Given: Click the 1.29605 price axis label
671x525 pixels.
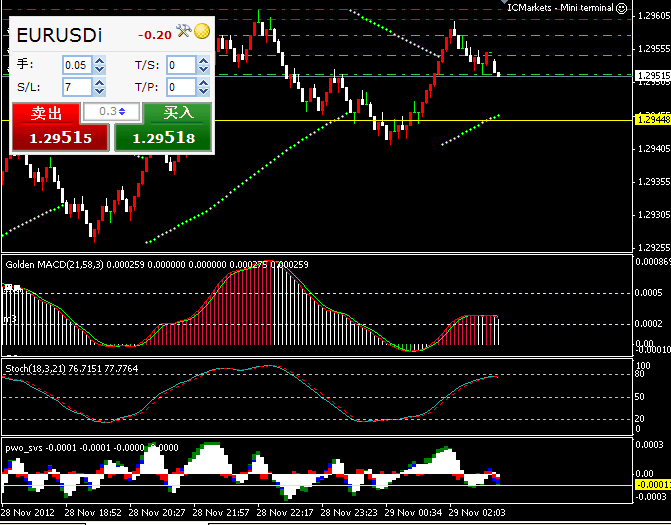Looking at the screenshot, I should pos(653,16).
